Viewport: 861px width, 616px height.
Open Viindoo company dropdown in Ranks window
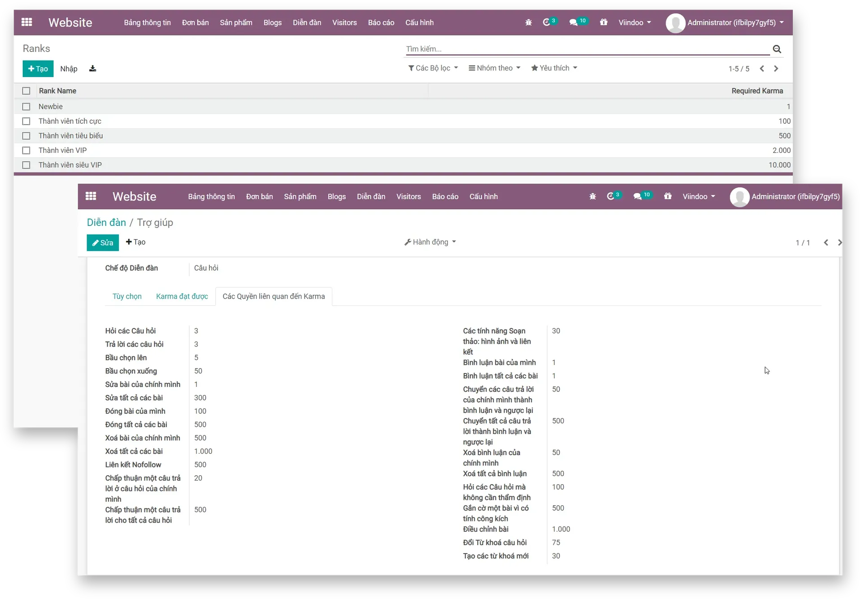pyautogui.click(x=635, y=22)
